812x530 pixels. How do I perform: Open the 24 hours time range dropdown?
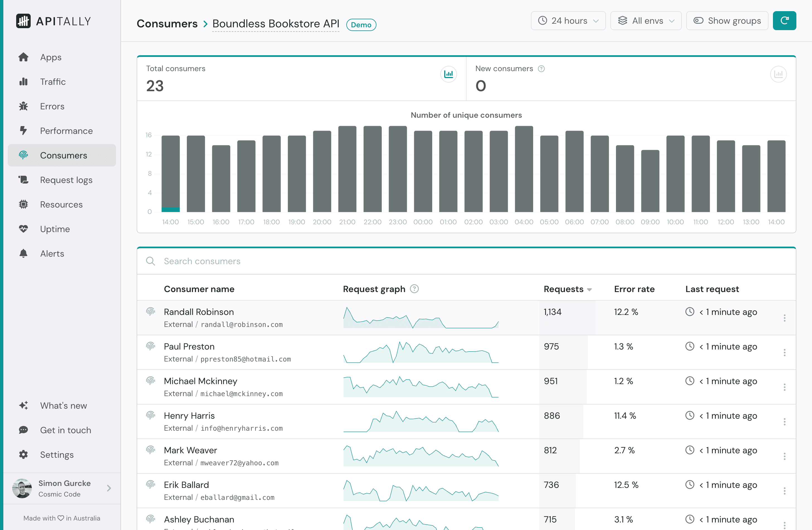point(568,20)
